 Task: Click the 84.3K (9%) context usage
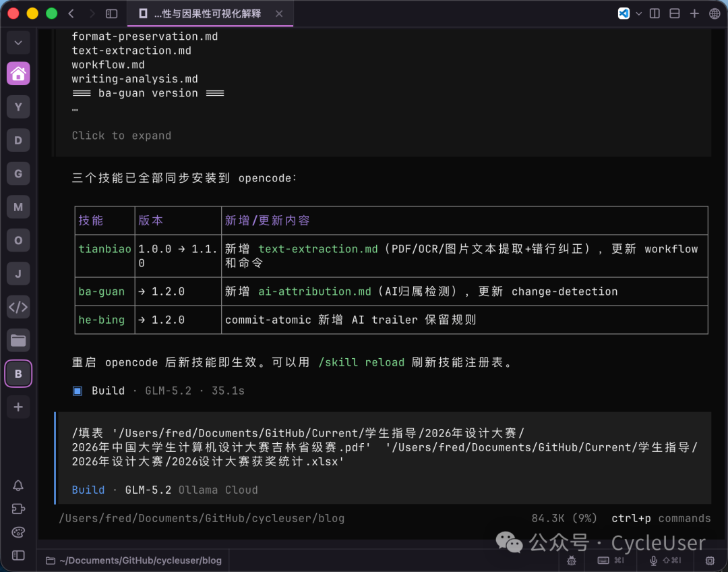click(x=564, y=518)
